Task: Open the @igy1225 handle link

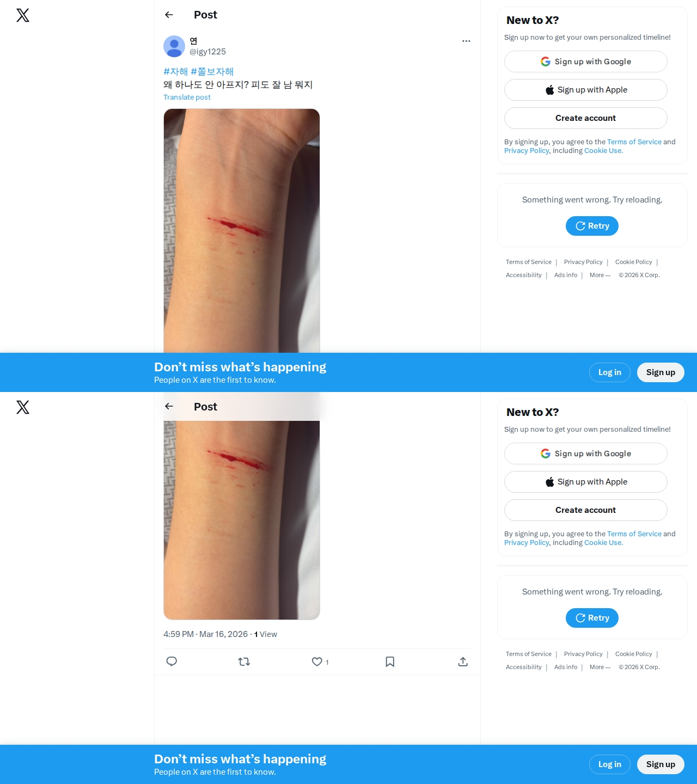Action: coord(207,52)
